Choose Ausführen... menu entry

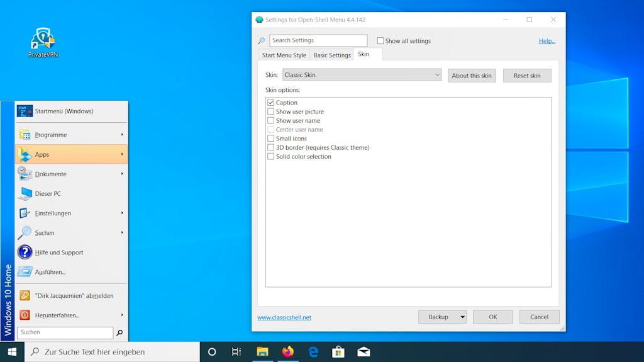tap(72, 272)
